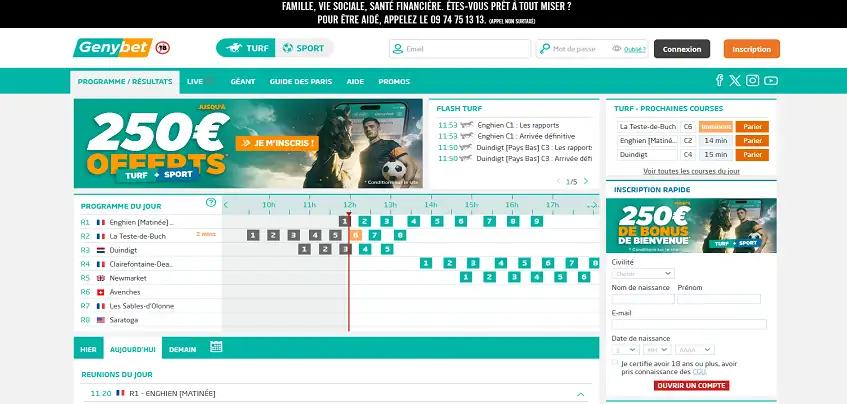This screenshot has height=404, width=847.
Task: Open the birth month dropdown
Action: tap(657, 350)
